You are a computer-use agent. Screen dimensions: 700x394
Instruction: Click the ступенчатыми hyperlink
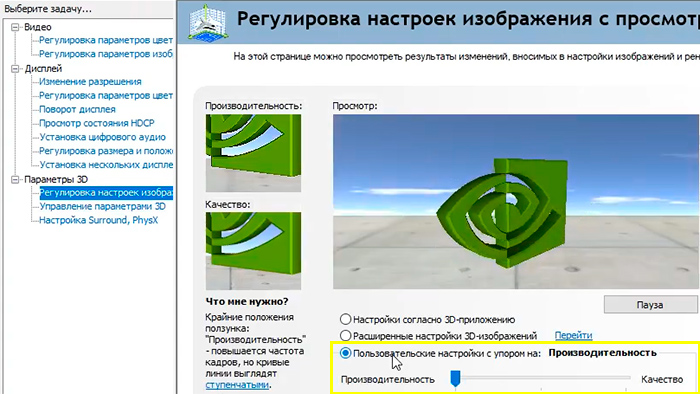coord(237,385)
